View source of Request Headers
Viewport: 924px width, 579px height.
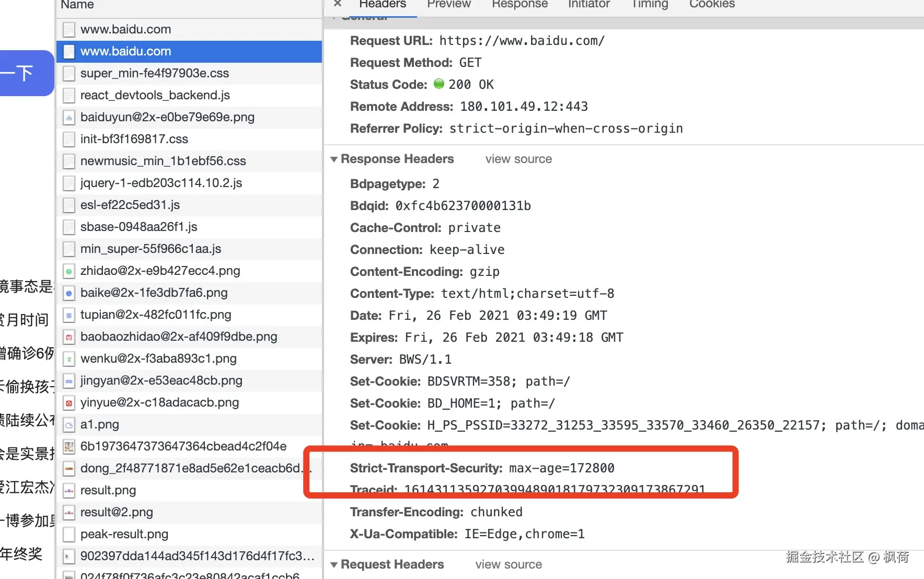click(x=509, y=564)
